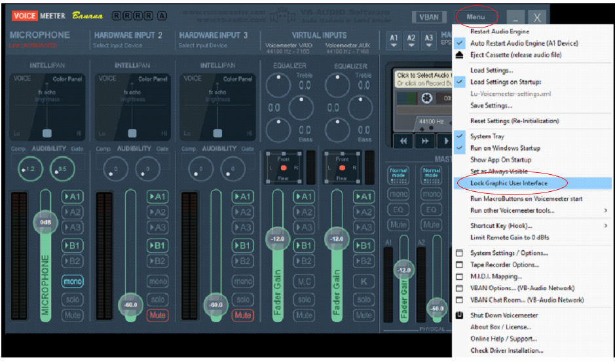Click the VBAN button
The width and height of the screenshot is (615, 364).
[x=429, y=17]
